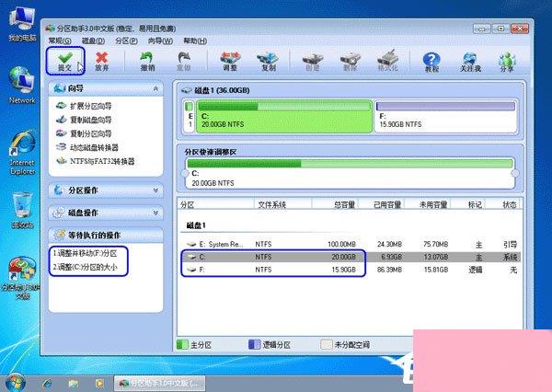
Task: Click the 分区 column header
Action: [x=216, y=204]
